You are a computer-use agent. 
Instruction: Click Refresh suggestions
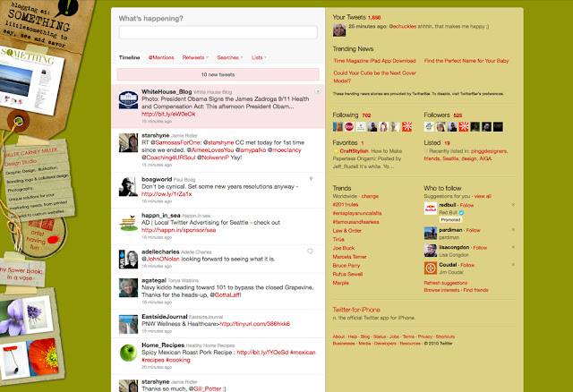coord(446,283)
